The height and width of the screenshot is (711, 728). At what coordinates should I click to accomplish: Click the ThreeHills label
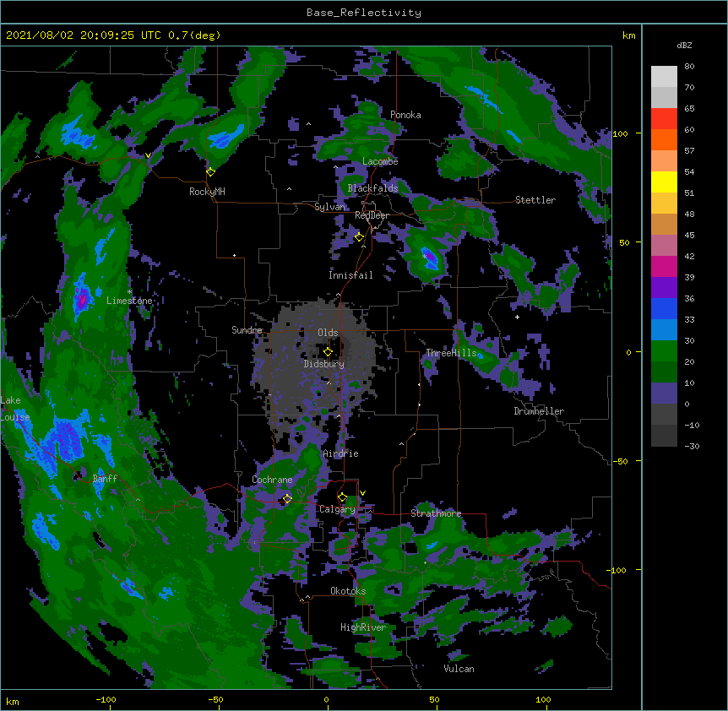(x=452, y=353)
